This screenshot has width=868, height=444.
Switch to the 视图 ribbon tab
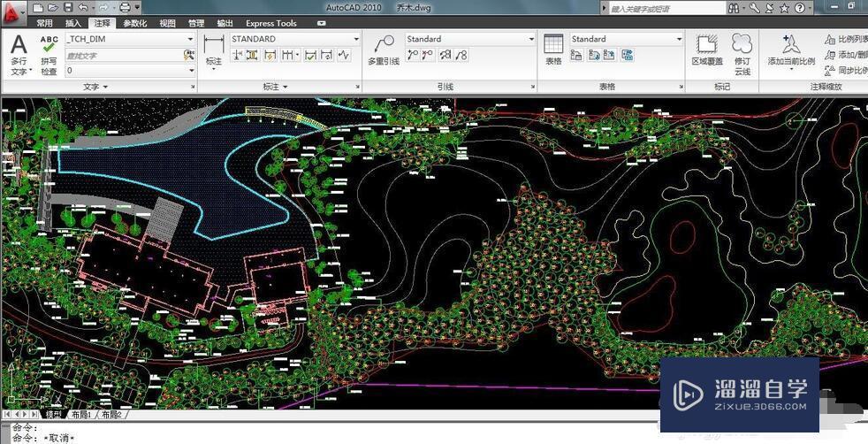point(167,23)
